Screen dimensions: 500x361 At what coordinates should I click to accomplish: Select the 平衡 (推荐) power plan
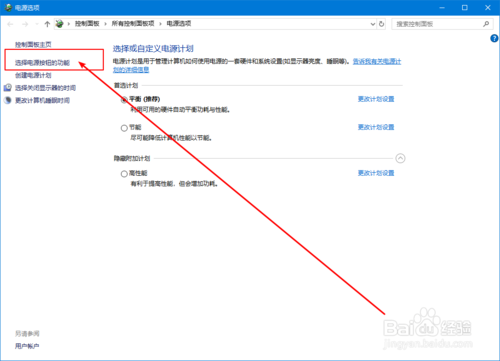(x=124, y=99)
